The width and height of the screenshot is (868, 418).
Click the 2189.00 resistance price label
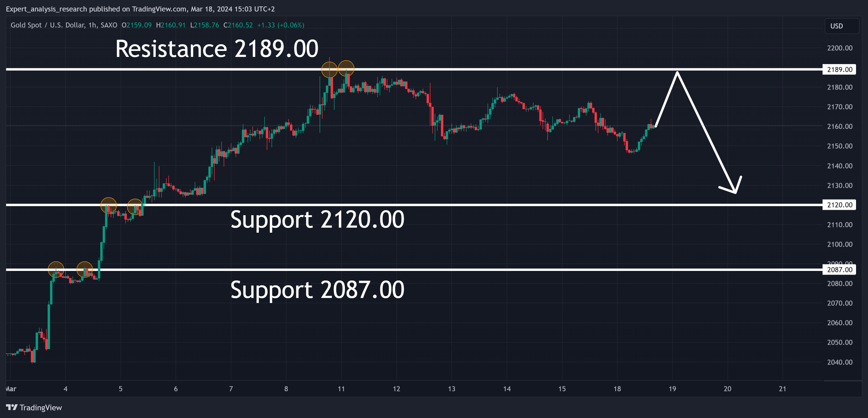(x=839, y=69)
